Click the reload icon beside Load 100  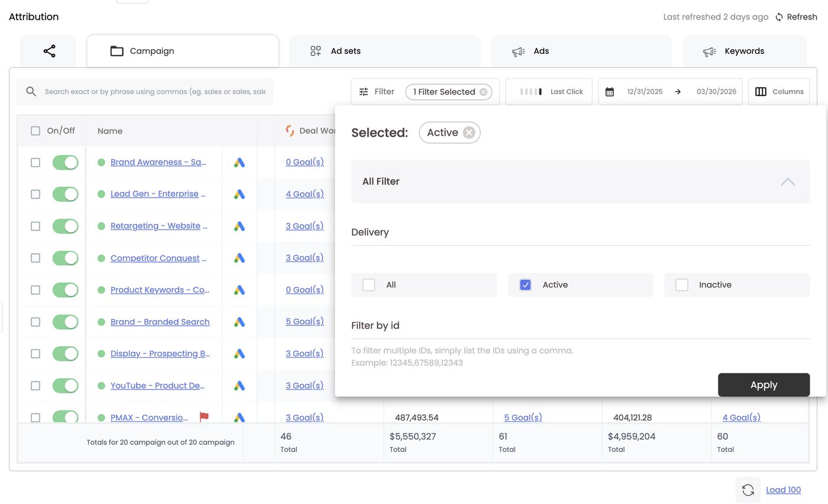point(748,490)
